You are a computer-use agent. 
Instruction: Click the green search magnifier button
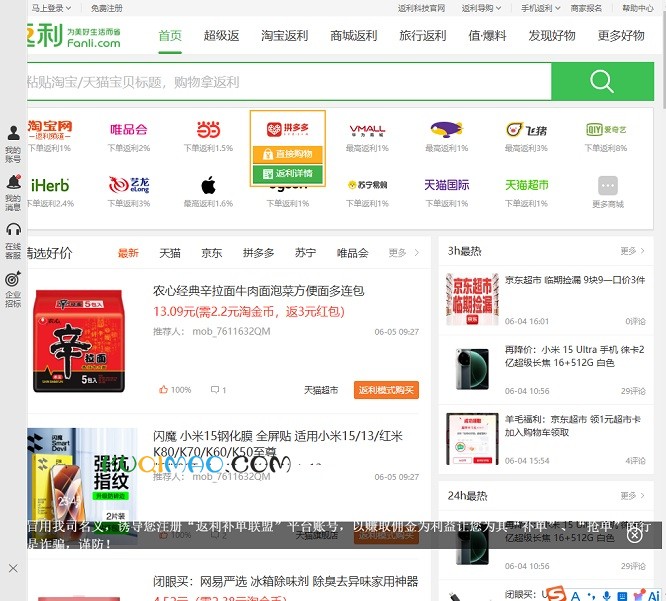(602, 82)
